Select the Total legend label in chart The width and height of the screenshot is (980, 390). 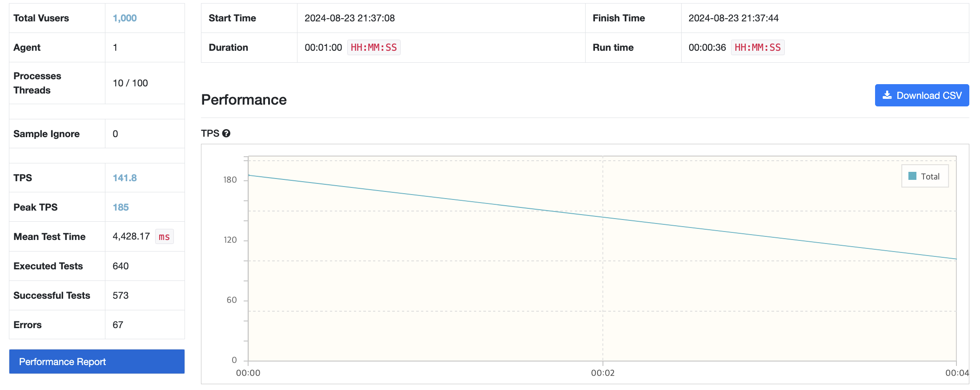click(930, 177)
